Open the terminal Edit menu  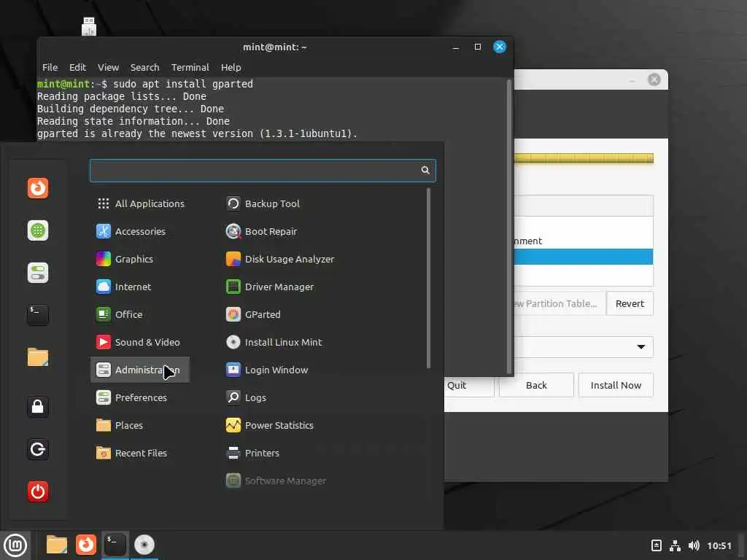coord(77,67)
